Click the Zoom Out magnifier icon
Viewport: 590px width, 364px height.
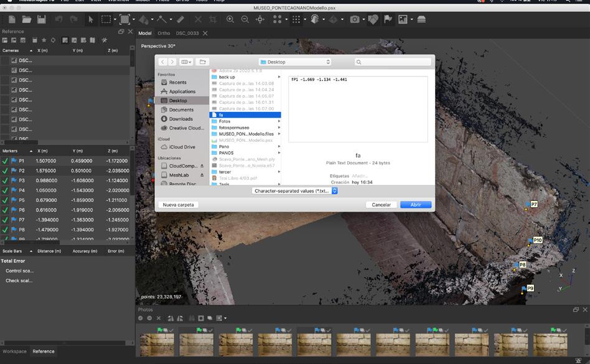pos(245,19)
